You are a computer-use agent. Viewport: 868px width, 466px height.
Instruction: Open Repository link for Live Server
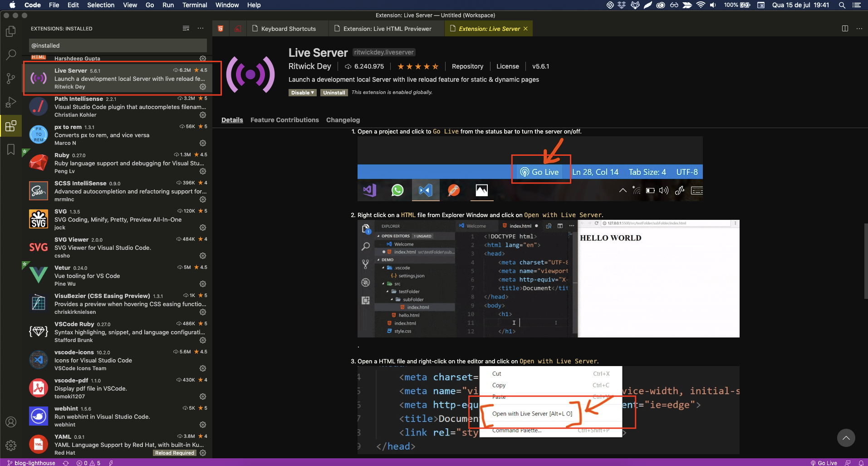click(467, 66)
